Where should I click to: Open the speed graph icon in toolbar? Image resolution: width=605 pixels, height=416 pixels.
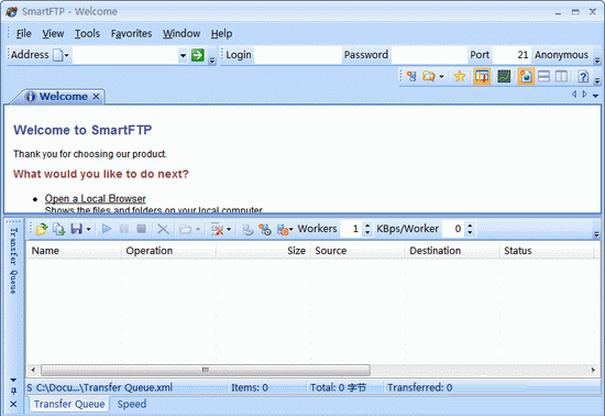click(504, 76)
